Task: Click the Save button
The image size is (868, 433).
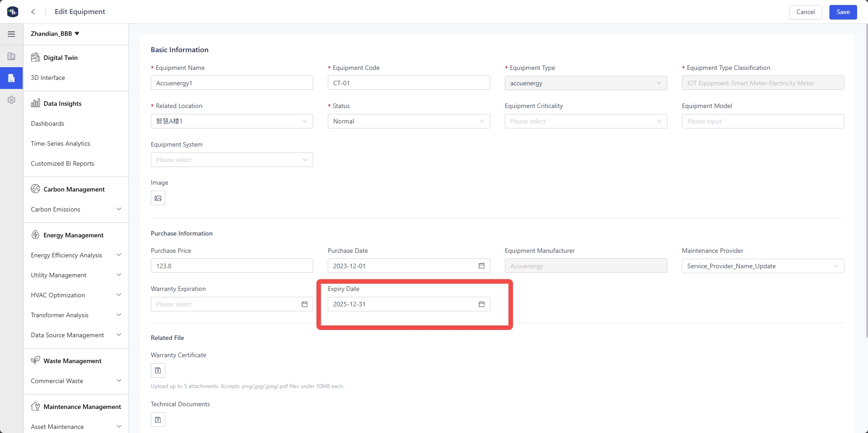Action: [843, 12]
